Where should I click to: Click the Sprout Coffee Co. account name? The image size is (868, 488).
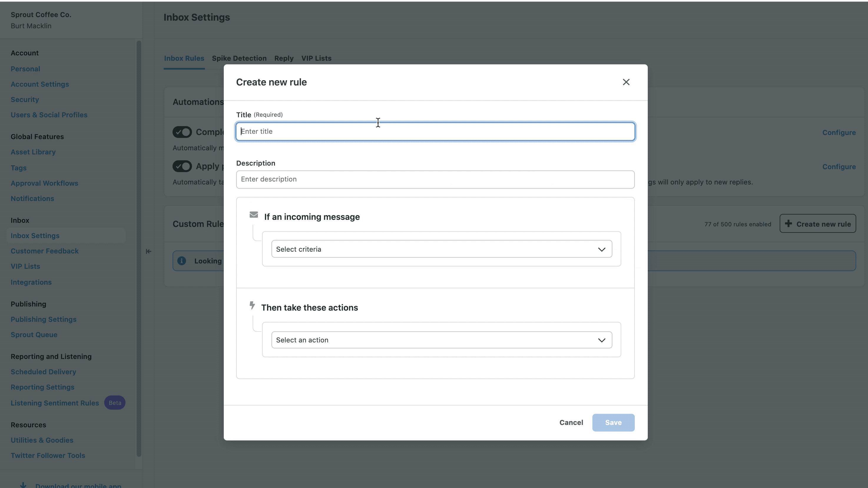coord(41,15)
